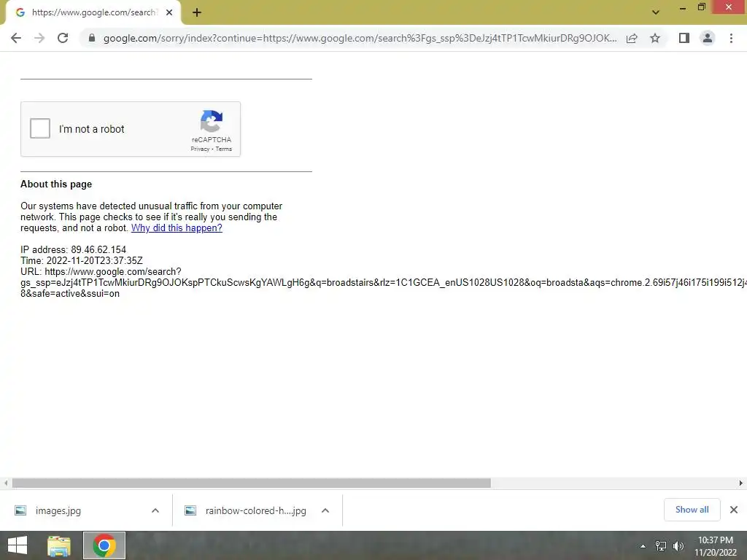Open the Chrome side panel
The height and width of the screenshot is (560, 747).
[x=684, y=38]
